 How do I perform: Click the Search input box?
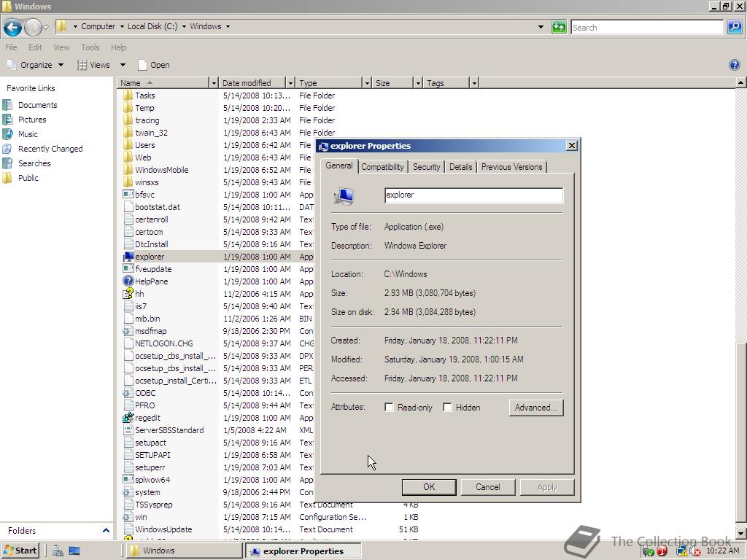[647, 27]
